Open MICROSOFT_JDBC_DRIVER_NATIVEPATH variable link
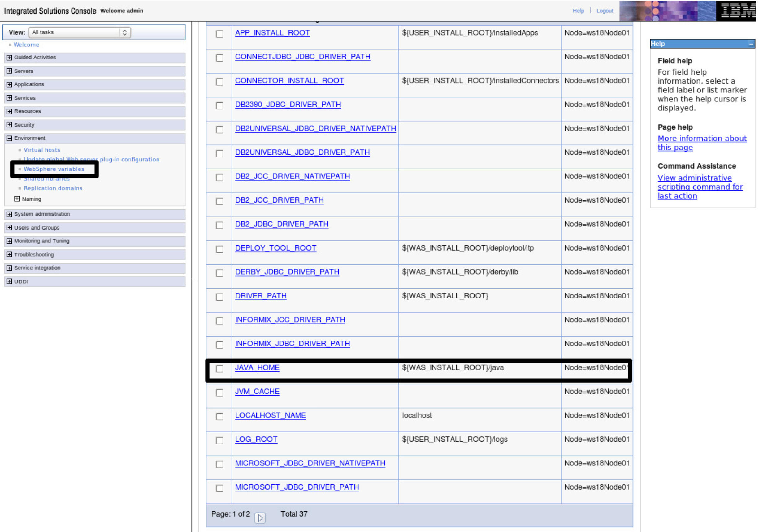 click(310, 463)
